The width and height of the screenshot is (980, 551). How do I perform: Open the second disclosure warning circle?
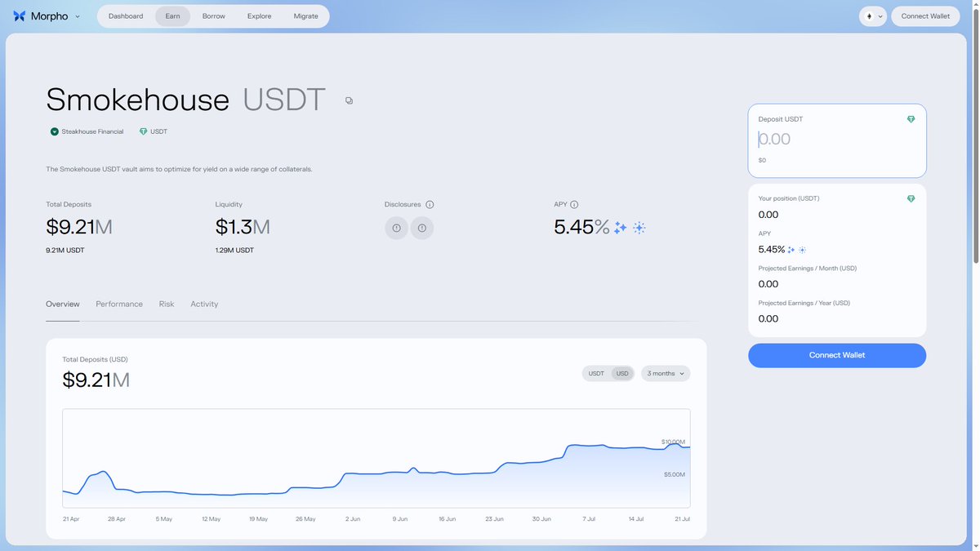click(422, 228)
